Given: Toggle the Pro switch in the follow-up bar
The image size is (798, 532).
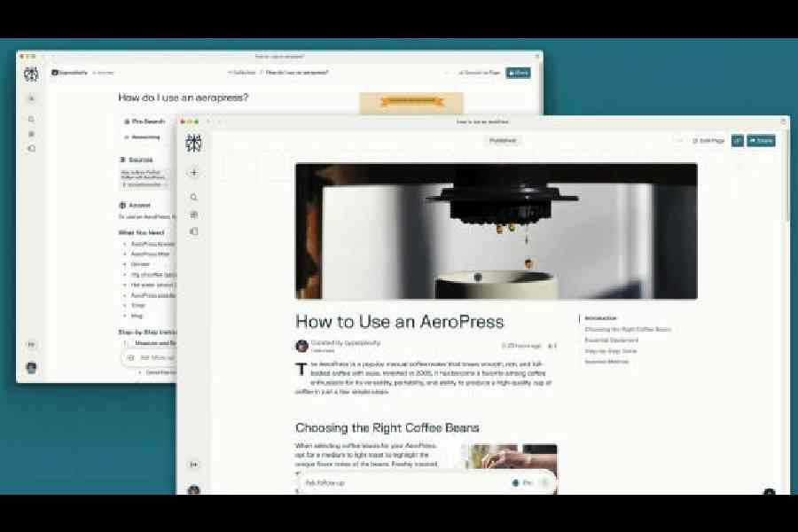Looking at the screenshot, I should pos(522,482).
